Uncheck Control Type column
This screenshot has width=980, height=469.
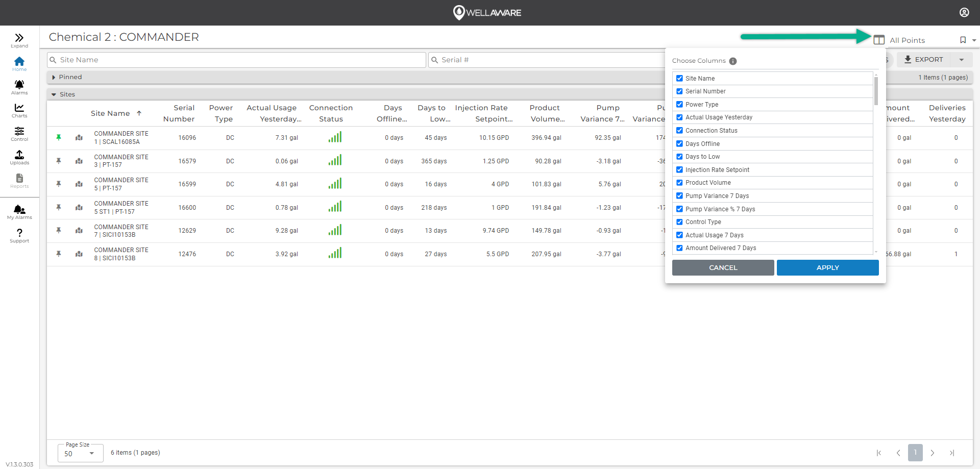pos(679,222)
